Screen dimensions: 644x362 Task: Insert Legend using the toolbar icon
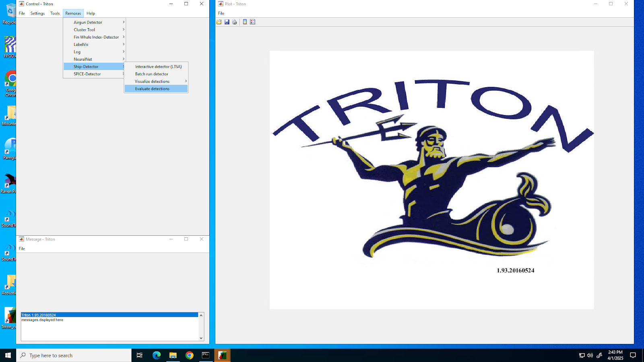[252, 22]
